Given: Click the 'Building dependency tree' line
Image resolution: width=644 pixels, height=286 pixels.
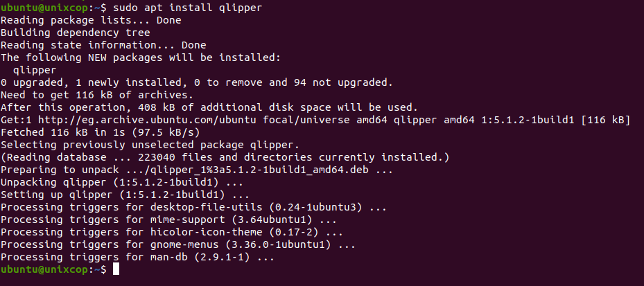Looking at the screenshot, I should pyautogui.click(x=75, y=33).
